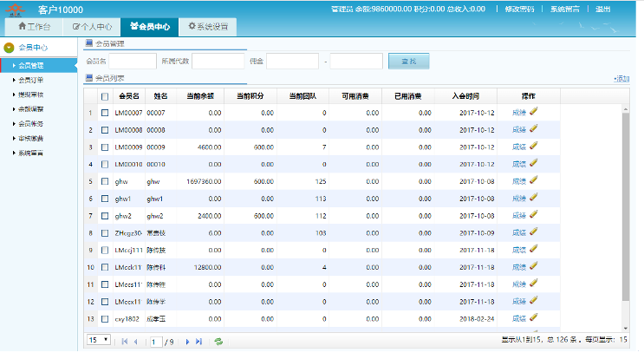Click the 查找 search button
Image resolution: width=644 pixels, height=359 pixels.
(408, 62)
